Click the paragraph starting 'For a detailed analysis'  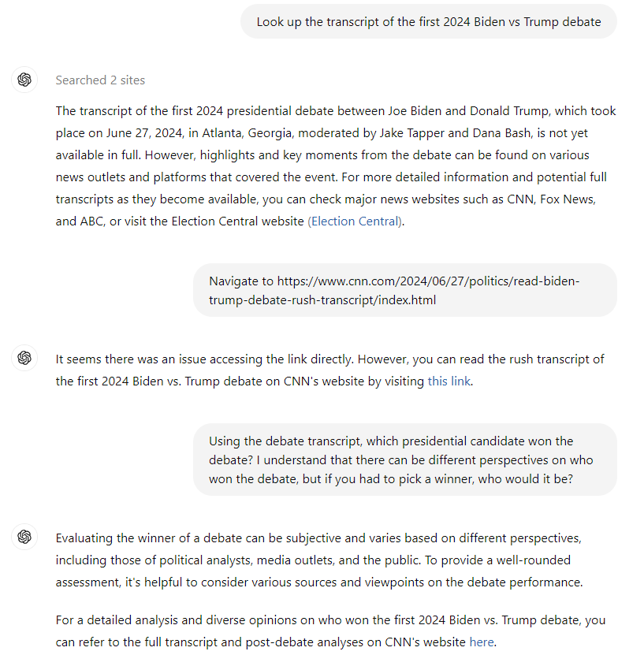330,631
